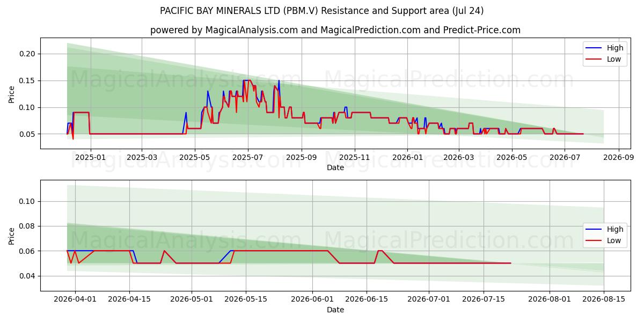Click the '2026-03' tick label
Screen dimensions: 644x322
458,157
